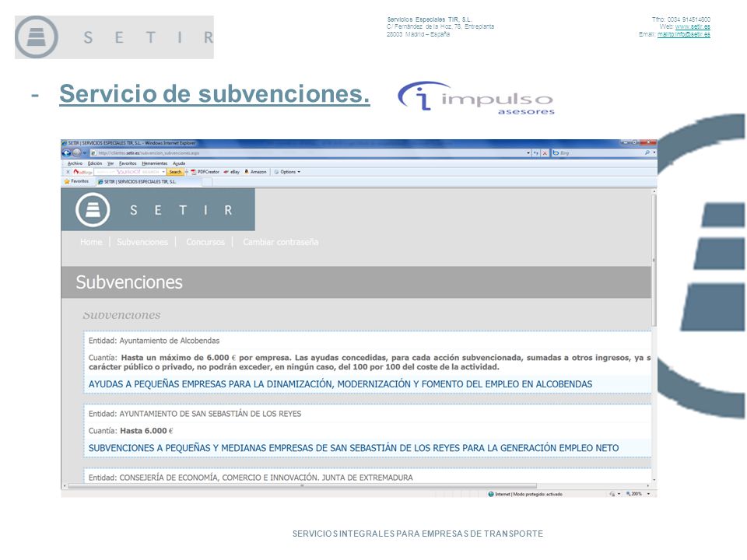Click the Impulso asesores logo
This screenshot has height=560, width=747.
tap(476, 98)
